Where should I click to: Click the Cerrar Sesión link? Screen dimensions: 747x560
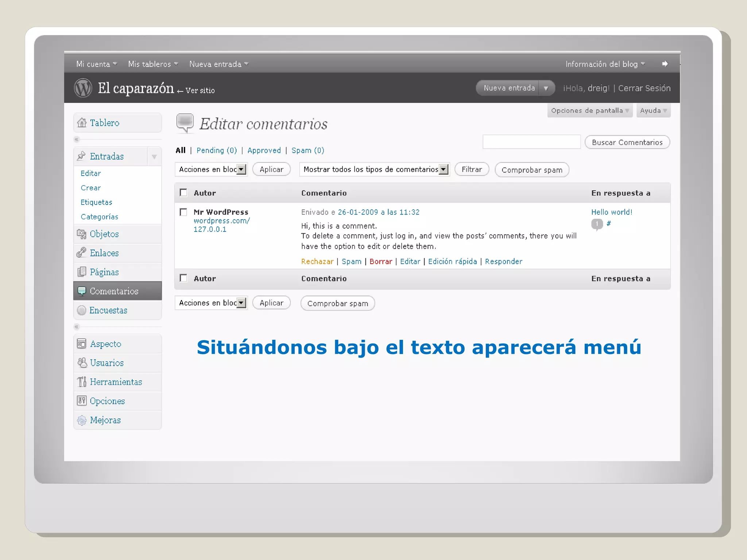coord(644,88)
